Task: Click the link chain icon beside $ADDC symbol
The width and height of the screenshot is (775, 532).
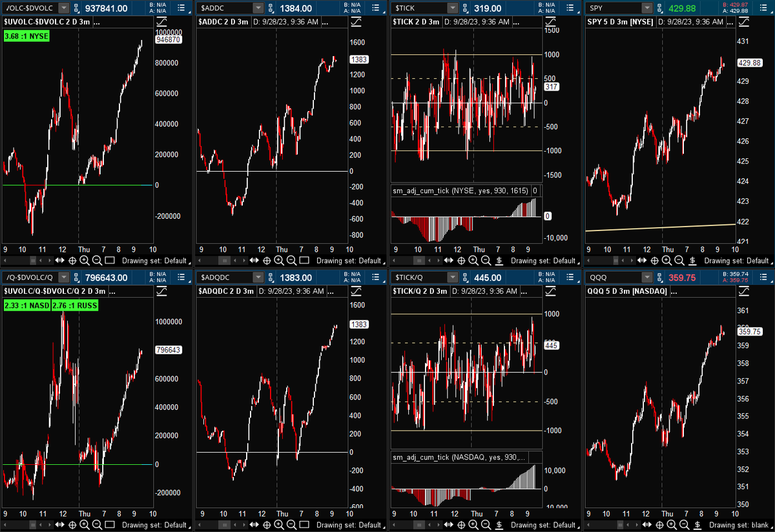Action: point(271,8)
